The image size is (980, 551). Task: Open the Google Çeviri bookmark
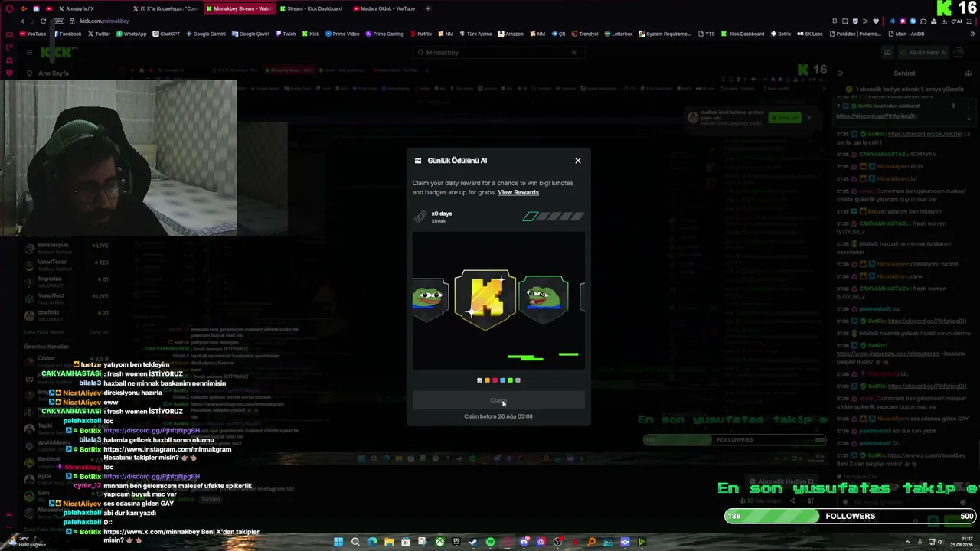pos(250,34)
